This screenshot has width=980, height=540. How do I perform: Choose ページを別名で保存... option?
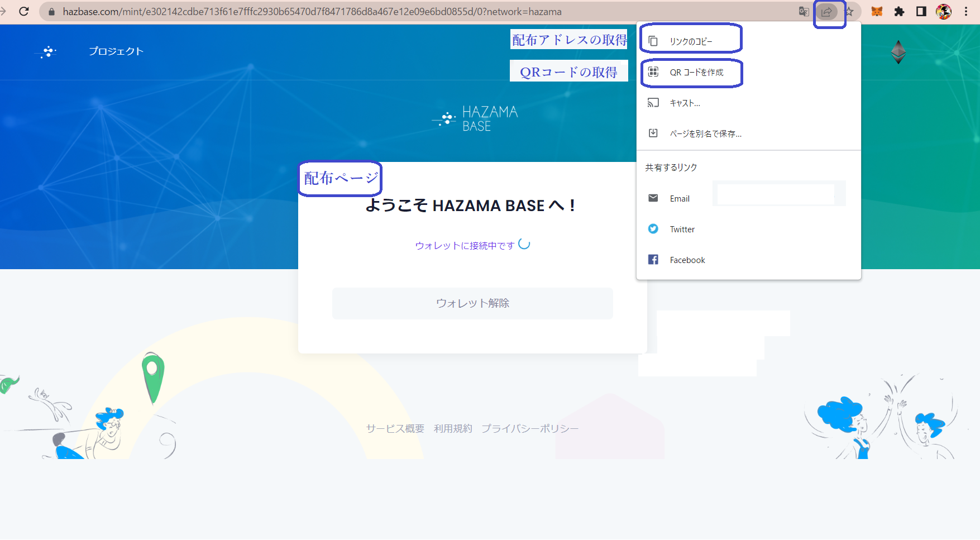point(749,133)
